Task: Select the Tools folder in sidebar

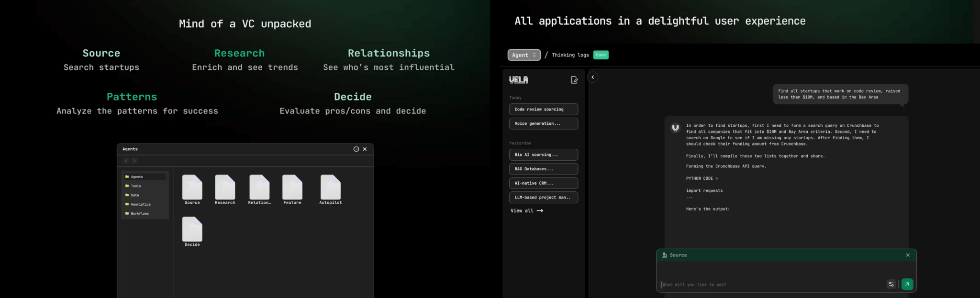Action: click(x=136, y=186)
